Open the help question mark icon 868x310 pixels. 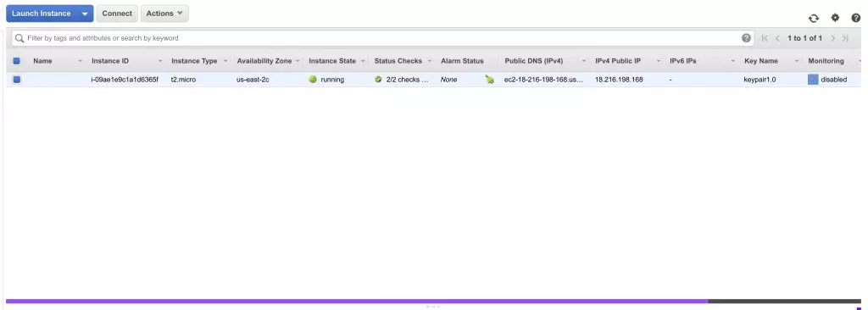pos(856,18)
